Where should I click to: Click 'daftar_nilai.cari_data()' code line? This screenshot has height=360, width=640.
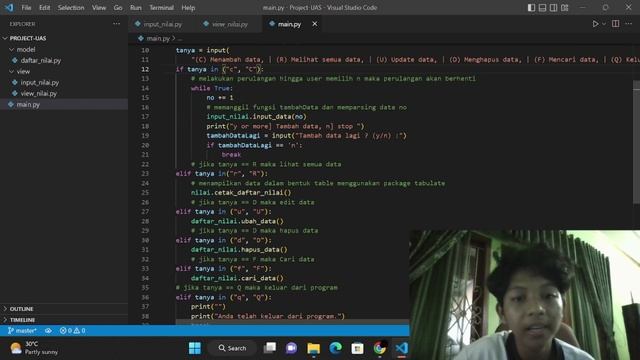[x=237, y=278]
